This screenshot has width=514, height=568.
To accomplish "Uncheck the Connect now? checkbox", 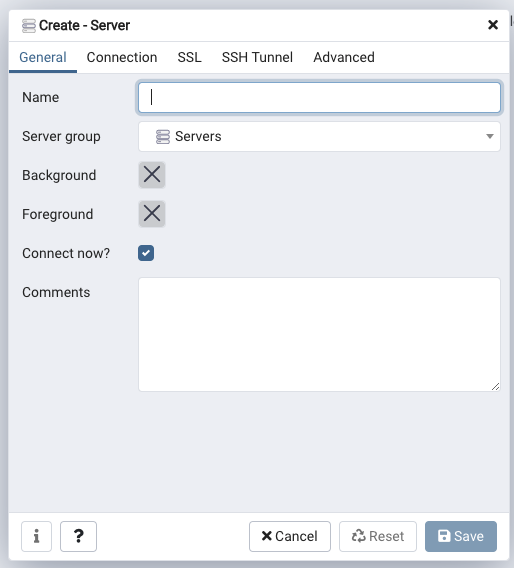I will tap(146, 253).
